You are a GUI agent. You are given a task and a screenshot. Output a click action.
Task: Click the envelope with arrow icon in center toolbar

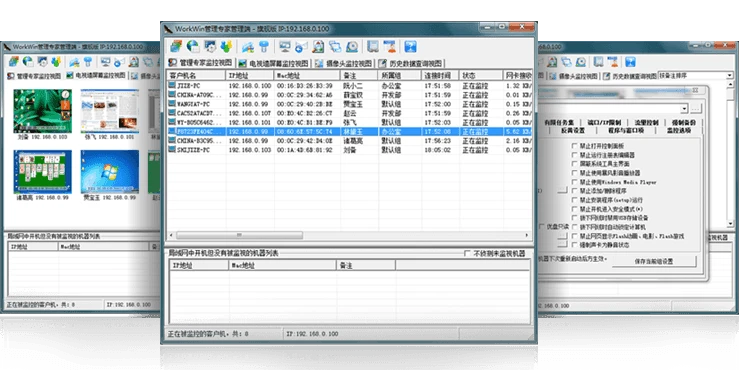(x=301, y=46)
